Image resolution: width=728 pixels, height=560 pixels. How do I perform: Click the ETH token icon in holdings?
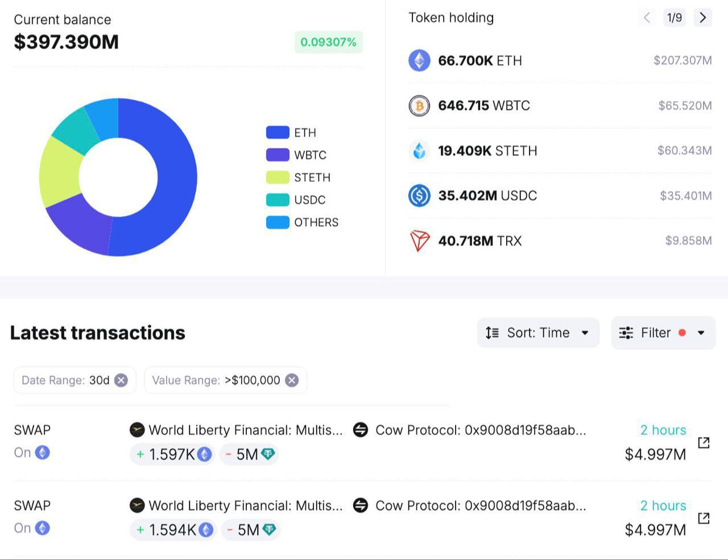(x=419, y=60)
